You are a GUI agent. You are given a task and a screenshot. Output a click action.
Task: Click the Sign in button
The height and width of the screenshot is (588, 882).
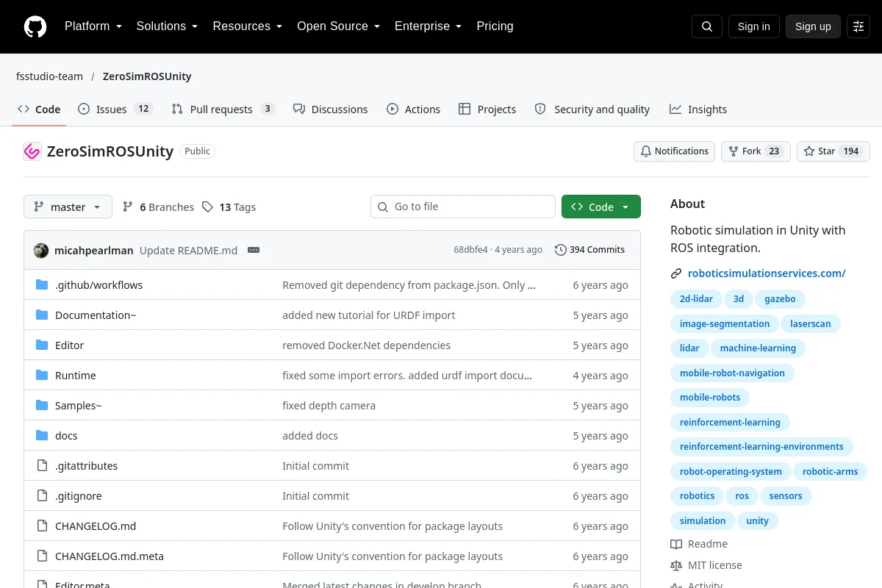point(753,26)
